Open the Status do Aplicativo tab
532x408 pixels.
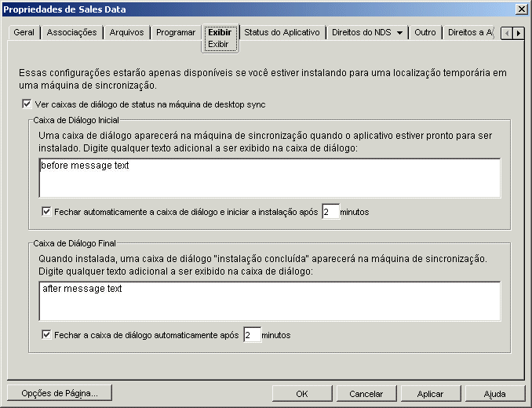click(282, 32)
